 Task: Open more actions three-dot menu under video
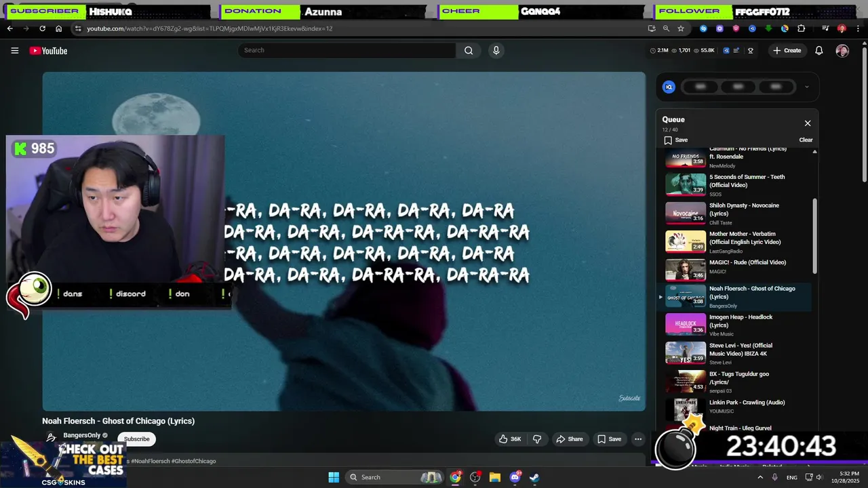tap(638, 439)
